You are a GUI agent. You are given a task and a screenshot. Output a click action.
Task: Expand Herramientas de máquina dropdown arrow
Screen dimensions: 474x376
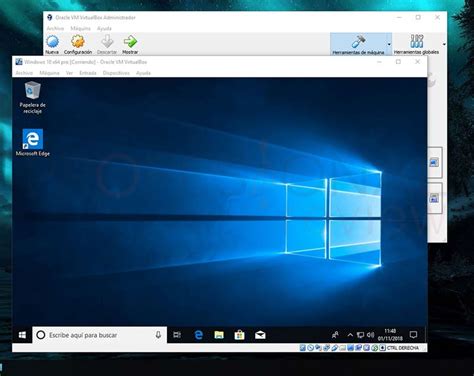[389, 44]
